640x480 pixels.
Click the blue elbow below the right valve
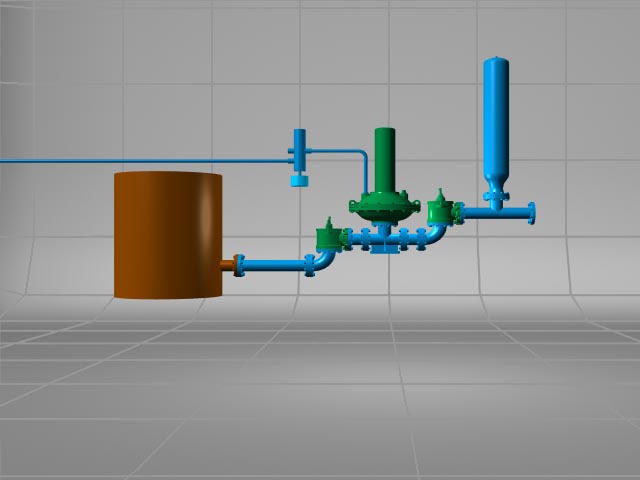(438, 234)
